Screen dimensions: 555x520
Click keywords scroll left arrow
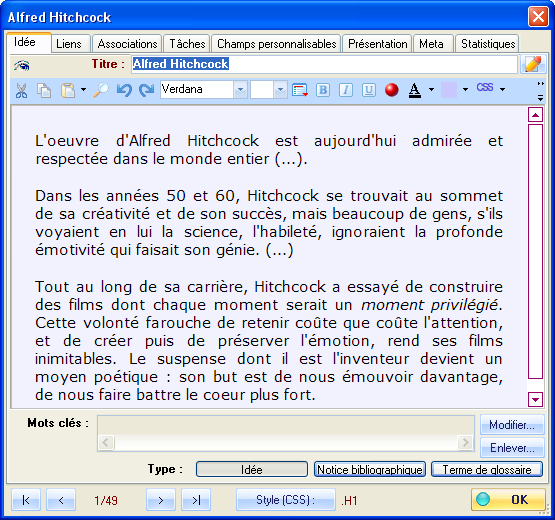(x=106, y=442)
